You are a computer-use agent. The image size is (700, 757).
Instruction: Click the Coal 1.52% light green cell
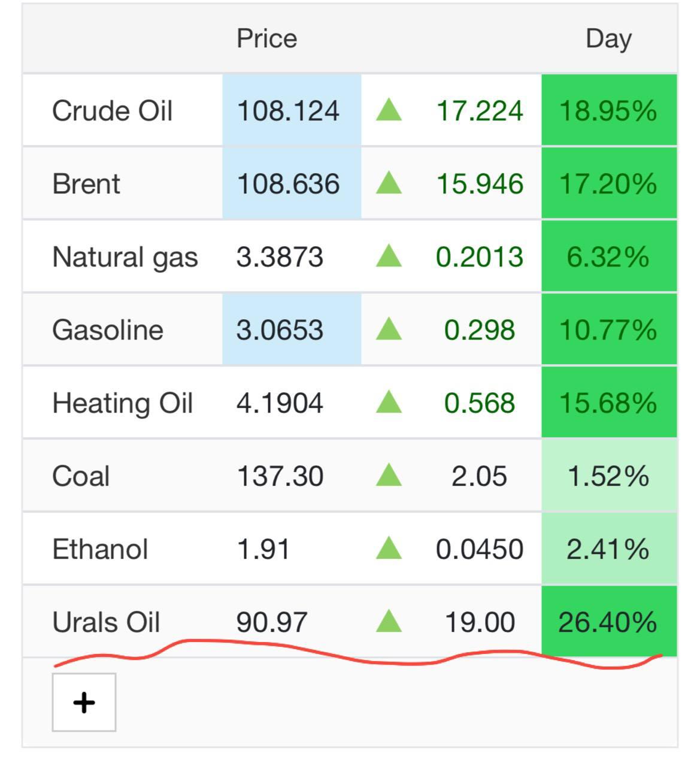point(608,476)
